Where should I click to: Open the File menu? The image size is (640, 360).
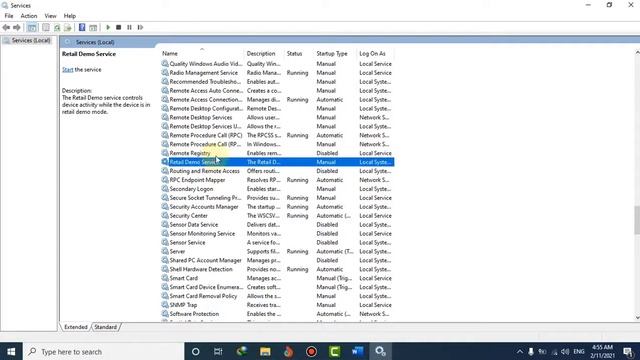9,16
